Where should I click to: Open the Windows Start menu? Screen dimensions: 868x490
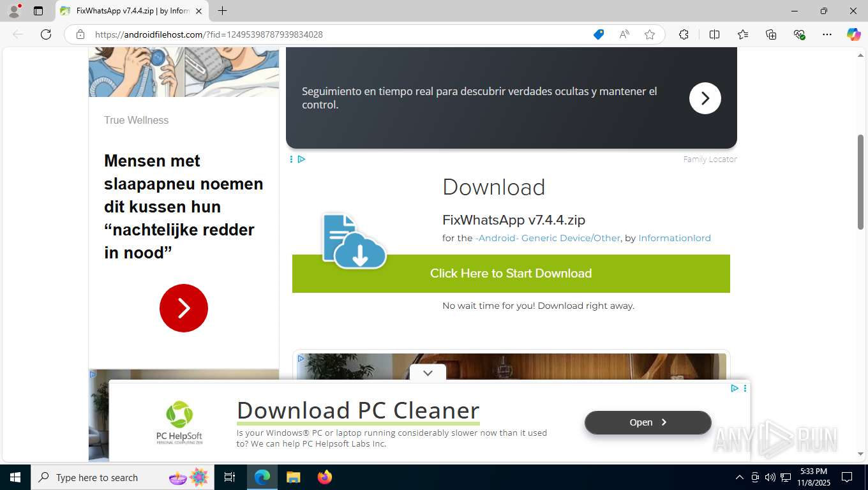15,477
